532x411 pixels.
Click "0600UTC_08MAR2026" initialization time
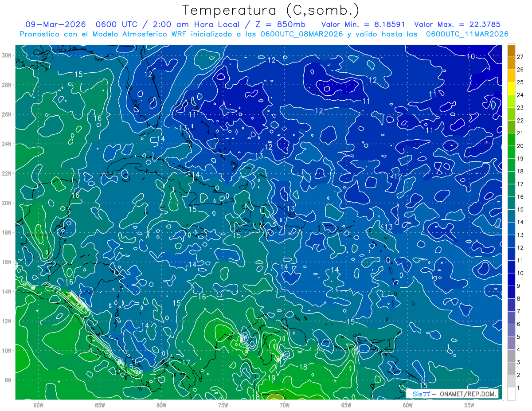coord(301,34)
